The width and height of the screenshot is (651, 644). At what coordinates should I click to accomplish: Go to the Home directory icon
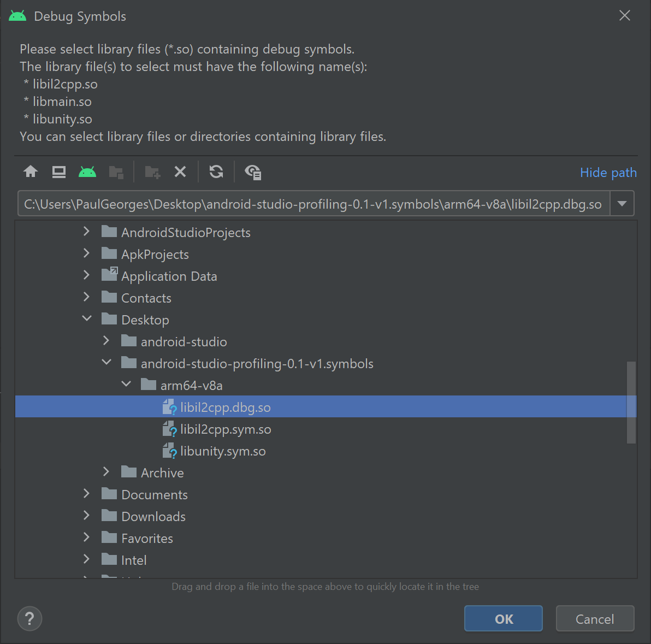31,172
